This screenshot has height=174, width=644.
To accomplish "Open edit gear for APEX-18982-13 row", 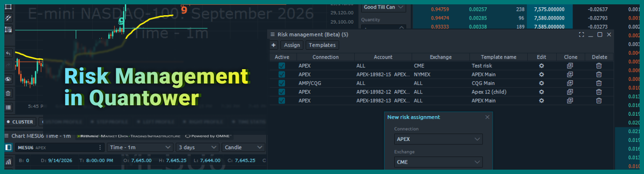I will click(x=542, y=100).
